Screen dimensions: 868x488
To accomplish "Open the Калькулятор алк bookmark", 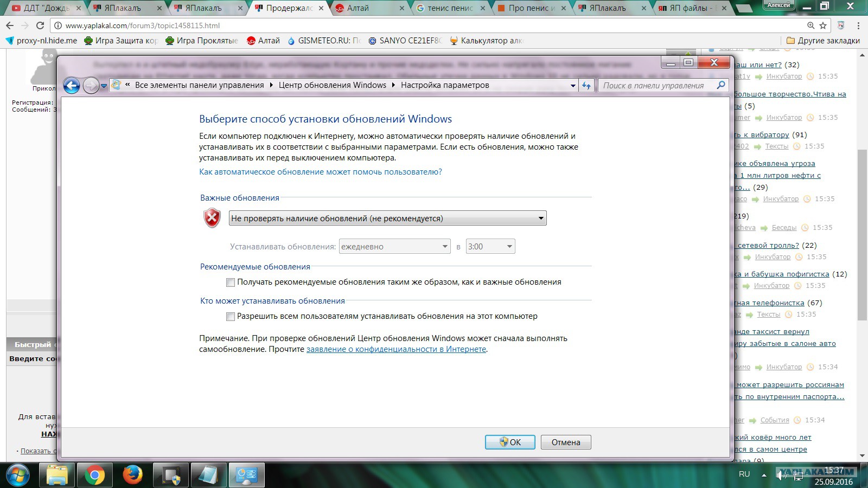I will [x=486, y=40].
